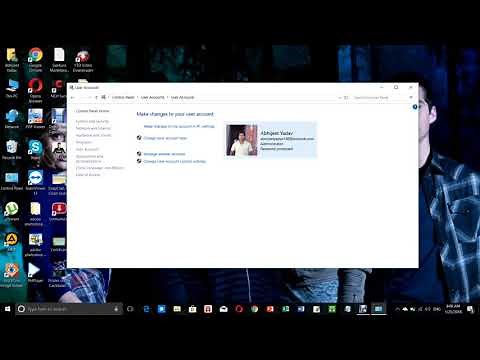The image size is (480, 360).
Task: Click the taskbar clock
Action: [x=453, y=309]
